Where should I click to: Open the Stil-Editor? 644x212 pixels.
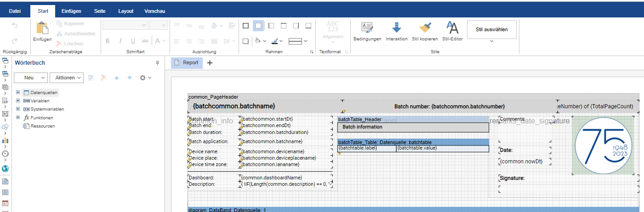point(452,28)
